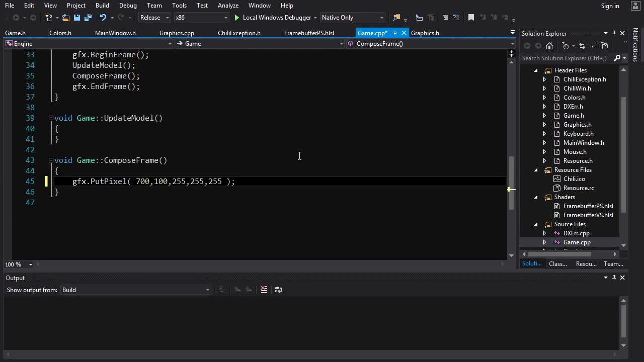Switch to the Graphics.cpp tab

pyautogui.click(x=177, y=33)
